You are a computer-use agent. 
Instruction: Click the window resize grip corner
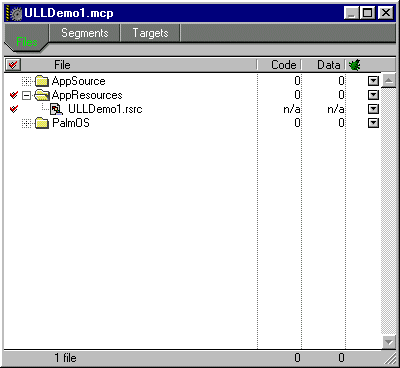coord(389,358)
